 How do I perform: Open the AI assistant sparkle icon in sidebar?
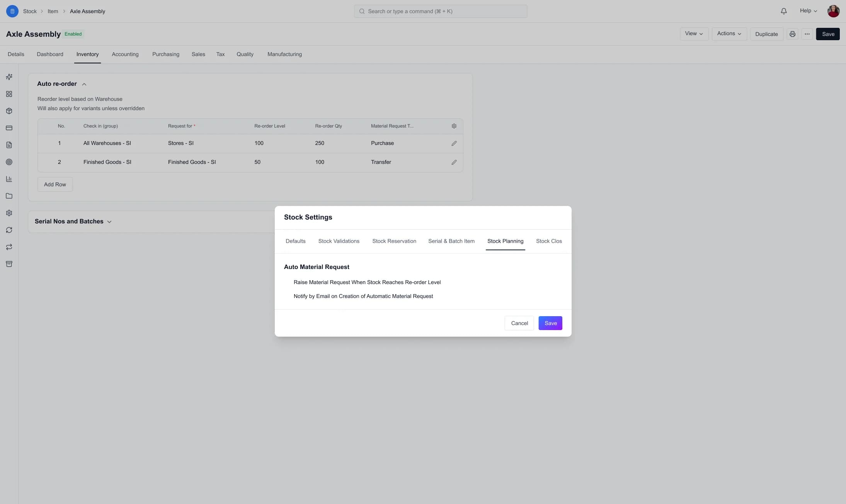(x=9, y=77)
